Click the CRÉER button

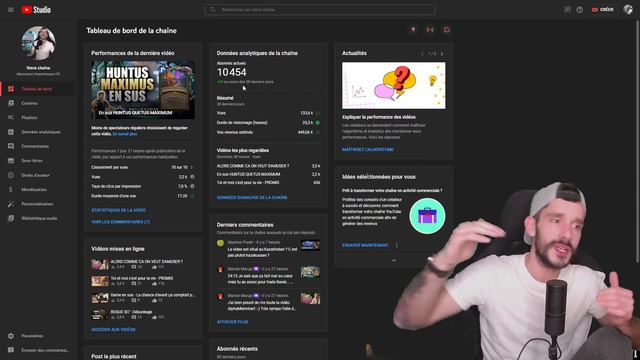[602, 9]
